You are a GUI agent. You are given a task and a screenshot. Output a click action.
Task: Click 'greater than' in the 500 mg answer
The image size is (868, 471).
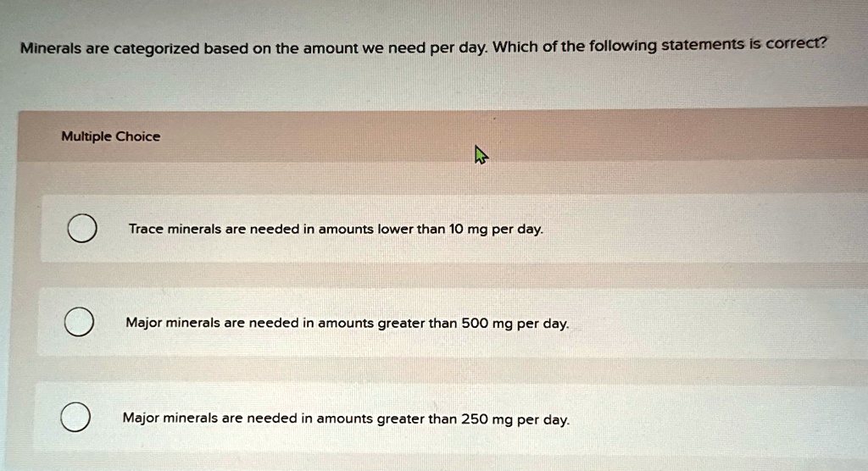[x=417, y=324]
